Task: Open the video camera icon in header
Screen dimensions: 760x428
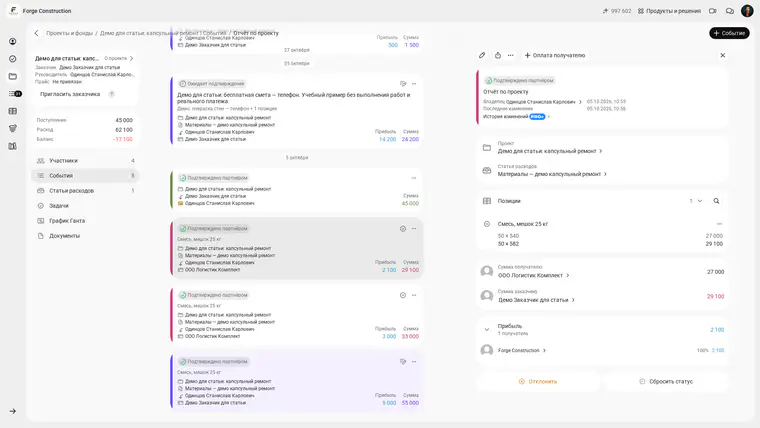Action: click(712, 11)
